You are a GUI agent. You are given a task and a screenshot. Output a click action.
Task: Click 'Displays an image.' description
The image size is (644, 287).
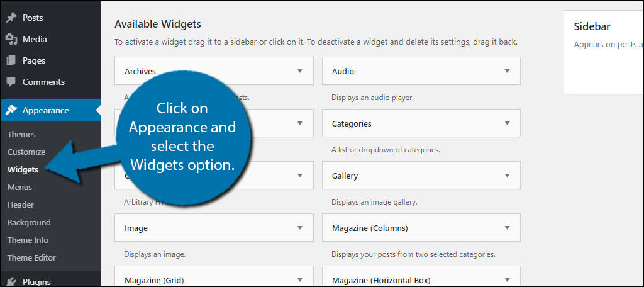(155, 254)
